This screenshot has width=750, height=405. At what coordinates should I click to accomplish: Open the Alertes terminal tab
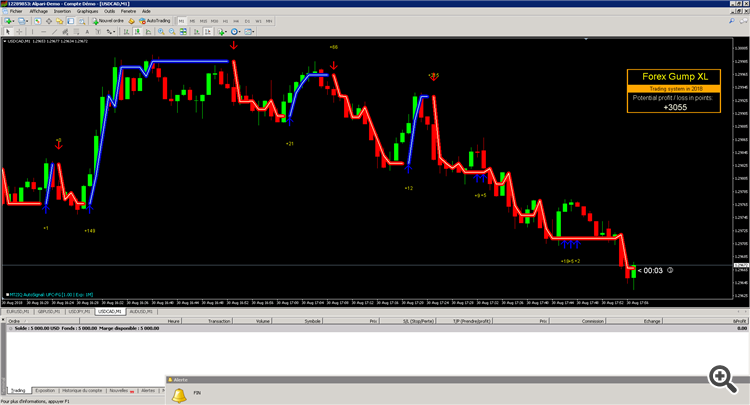point(148,391)
